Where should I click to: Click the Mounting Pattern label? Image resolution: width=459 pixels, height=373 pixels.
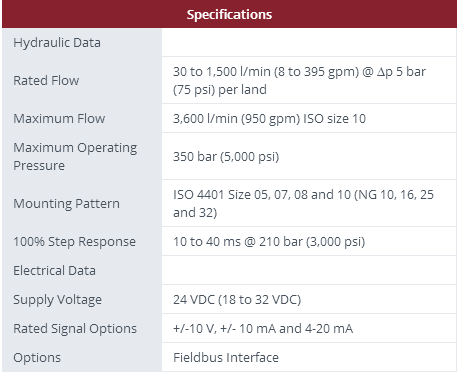pos(66,203)
